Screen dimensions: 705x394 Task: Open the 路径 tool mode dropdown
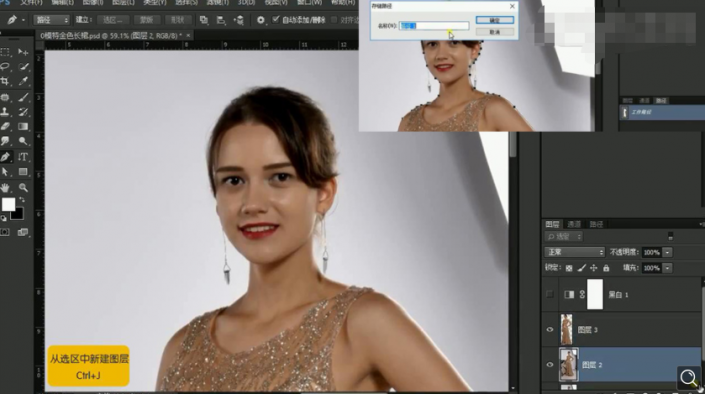pos(52,20)
